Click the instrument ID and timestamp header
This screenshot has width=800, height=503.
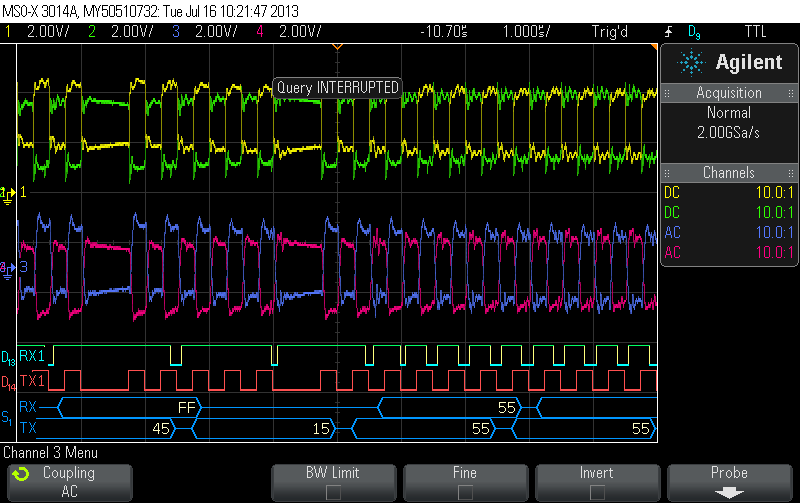pyautogui.click(x=151, y=11)
